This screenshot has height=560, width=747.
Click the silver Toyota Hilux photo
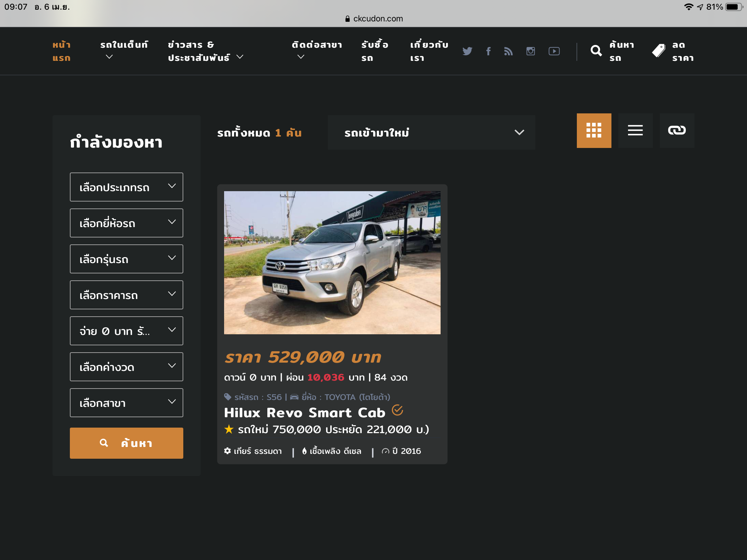tap(332, 262)
